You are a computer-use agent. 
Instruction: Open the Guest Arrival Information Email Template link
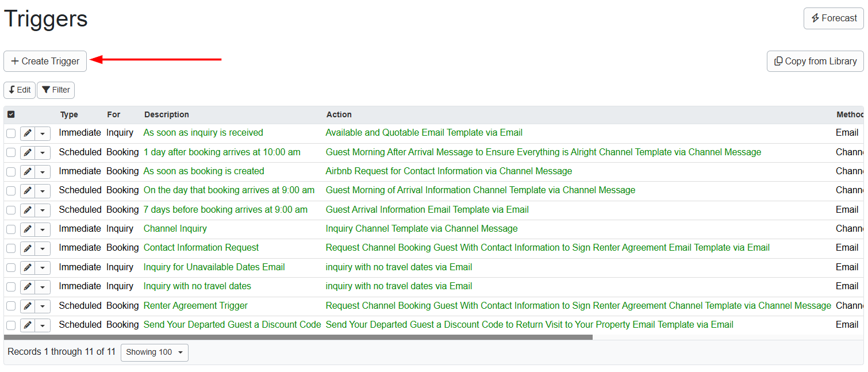pyautogui.click(x=427, y=209)
